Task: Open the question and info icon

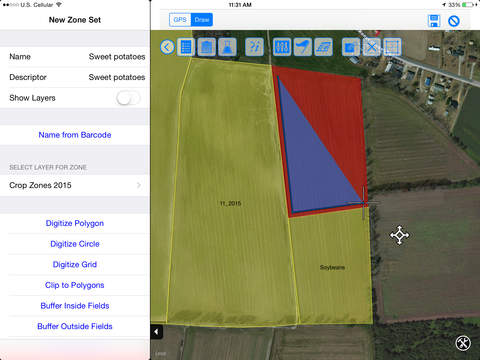Action: pos(254,47)
